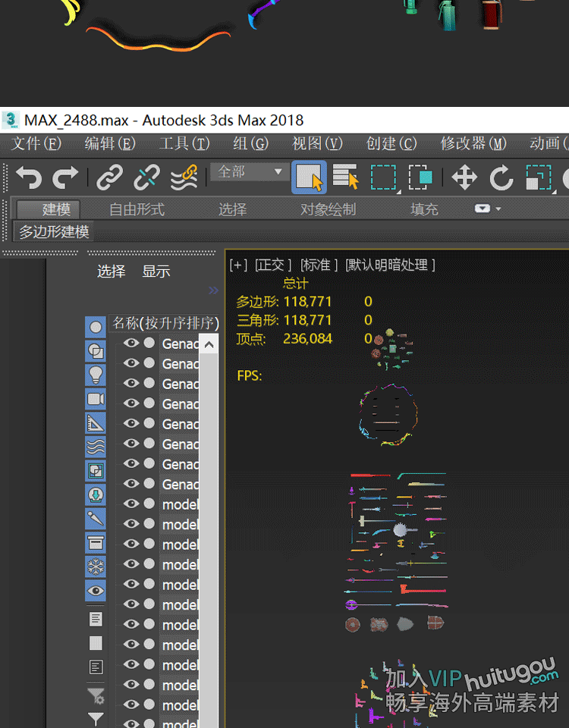Toggle the Display XRefs download-arrow filter
The width and height of the screenshot is (569, 728).
(96, 495)
